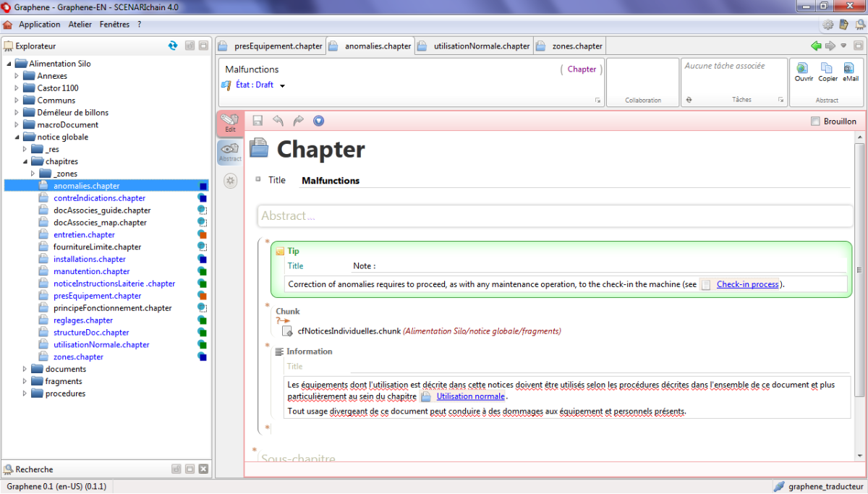
Task: Refresh the Tâches panel
Action: 689,100
